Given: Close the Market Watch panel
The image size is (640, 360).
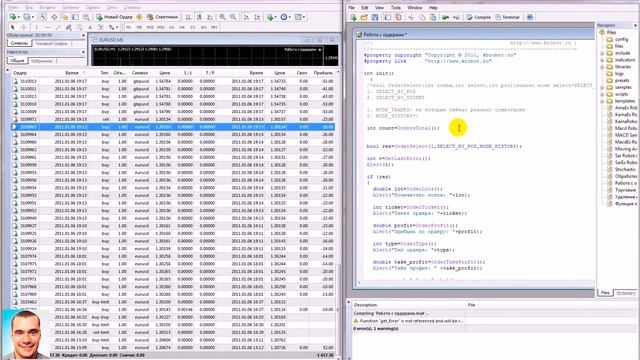Looking at the screenshot, I should coord(83,36).
